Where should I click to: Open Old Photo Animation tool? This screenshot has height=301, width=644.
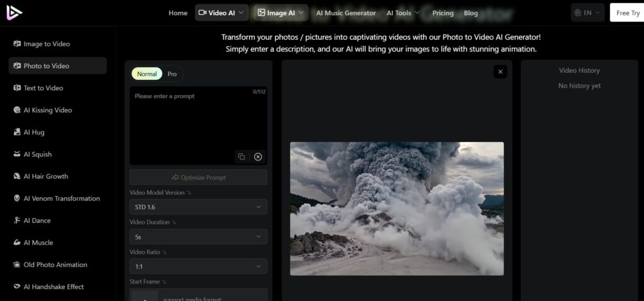pyautogui.click(x=57, y=265)
